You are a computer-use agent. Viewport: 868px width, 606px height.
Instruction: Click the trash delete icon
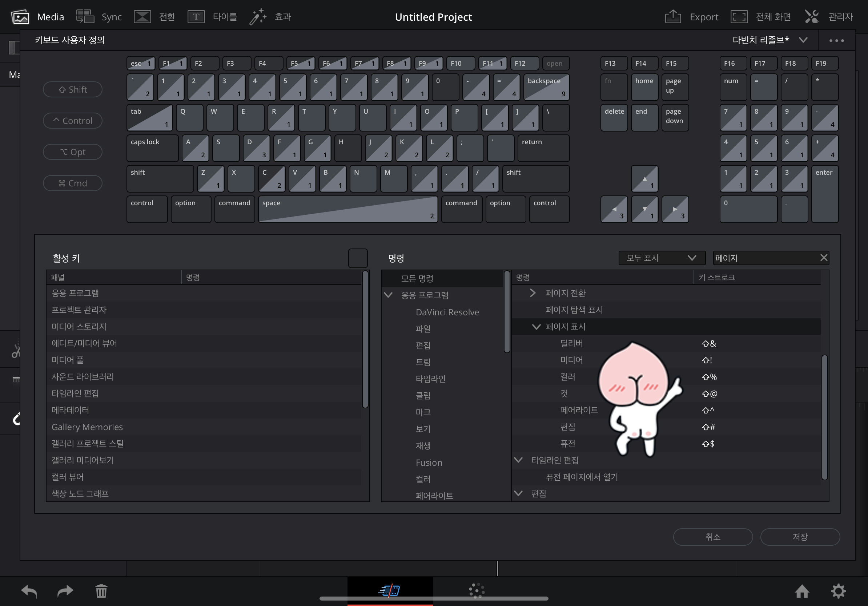click(x=101, y=591)
